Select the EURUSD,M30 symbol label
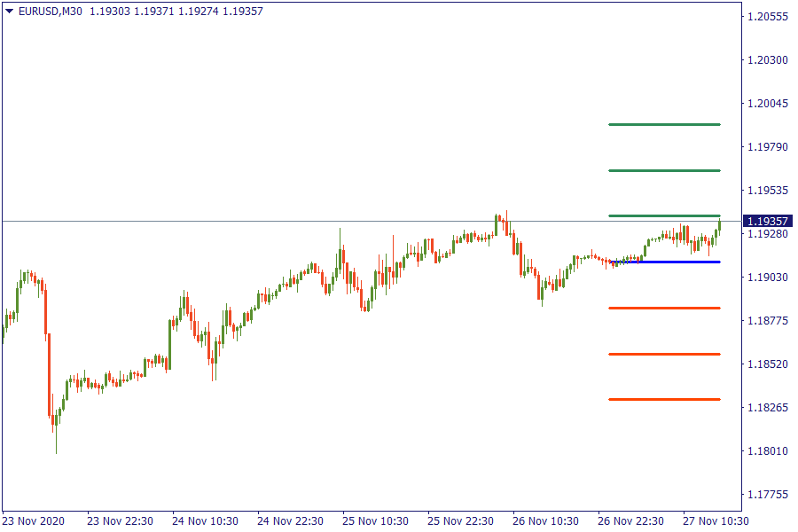This screenshot has width=798, height=532. click(50, 11)
